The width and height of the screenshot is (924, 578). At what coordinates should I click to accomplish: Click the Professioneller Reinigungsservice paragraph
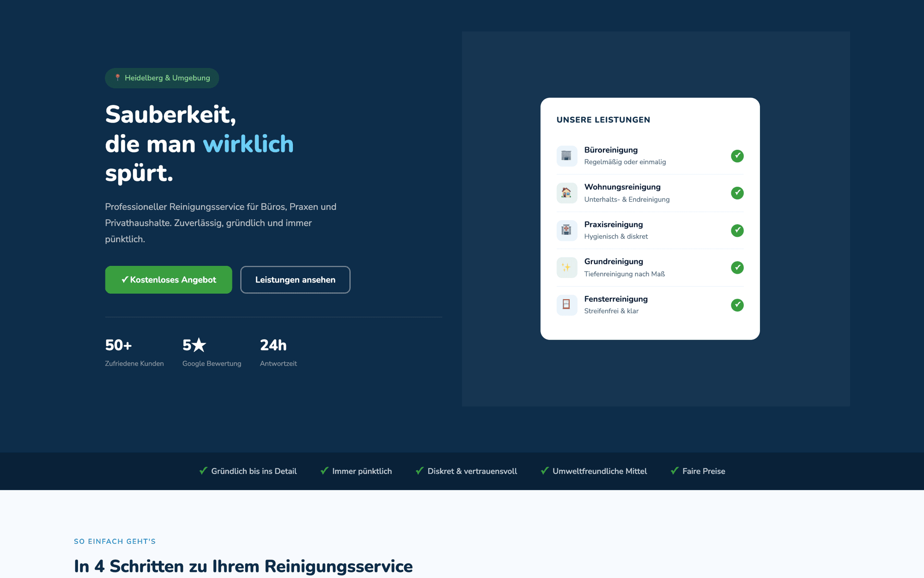(221, 223)
